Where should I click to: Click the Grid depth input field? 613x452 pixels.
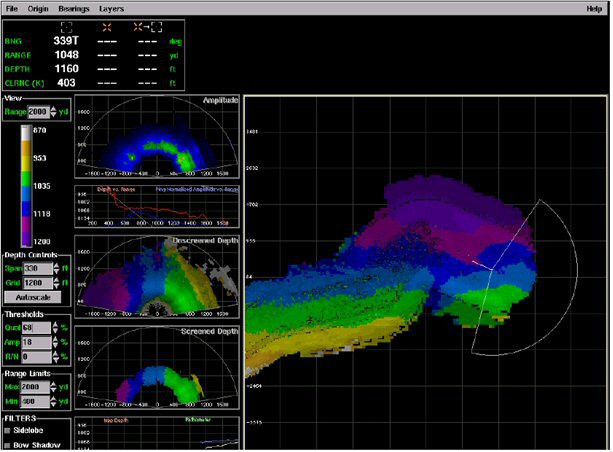tap(38, 283)
